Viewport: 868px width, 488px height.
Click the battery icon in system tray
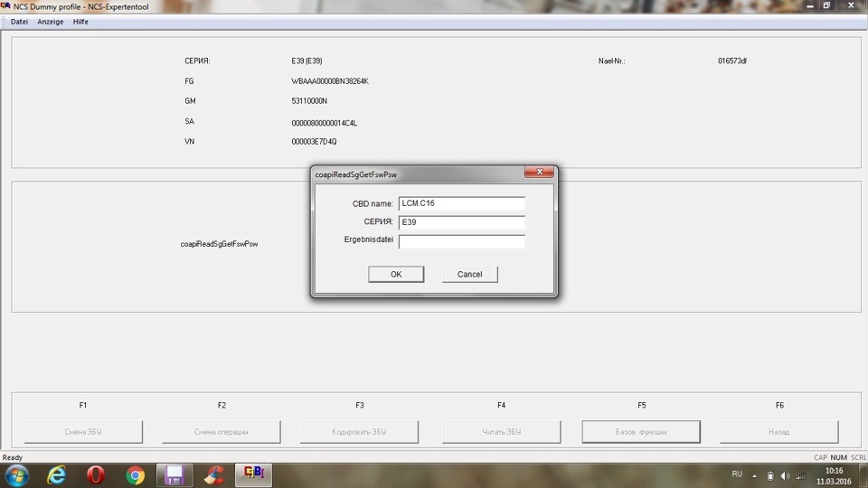click(x=770, y=475)
